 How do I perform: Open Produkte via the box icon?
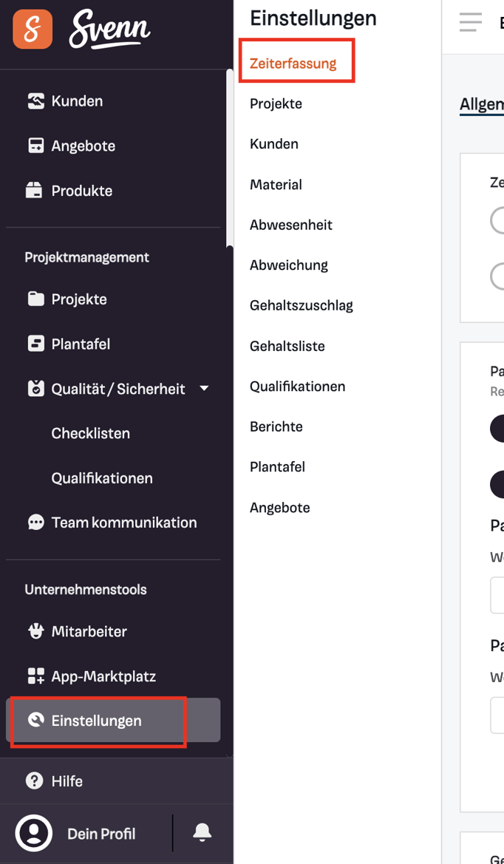pyautogui.click(x=34, y=191)
